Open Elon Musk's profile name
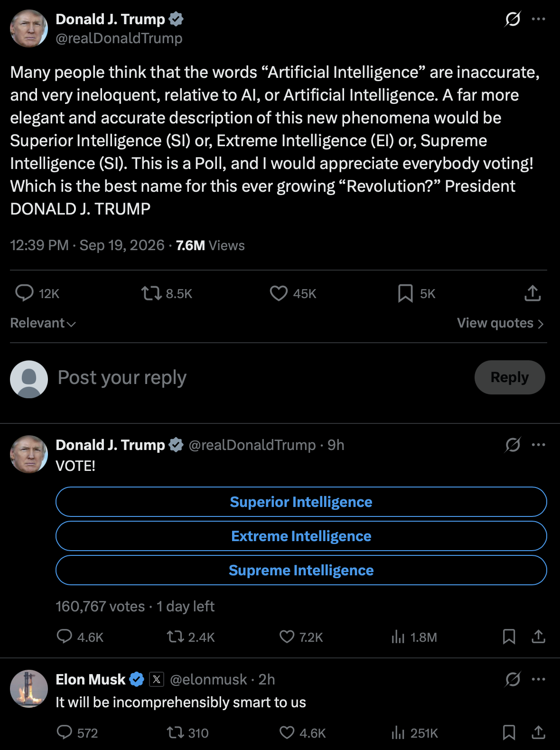This screenshot has width=560, height=750. [x=90, y=679]
